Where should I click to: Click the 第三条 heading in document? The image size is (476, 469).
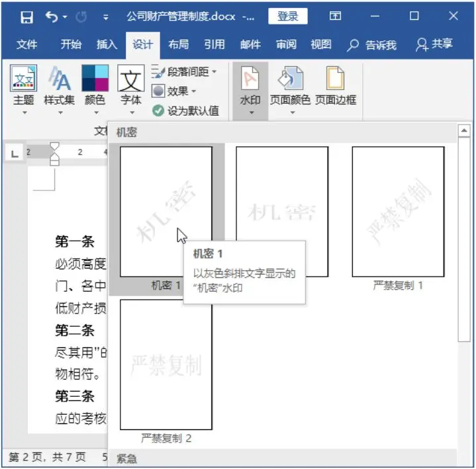pyautogui.click(x=75, y=396)
